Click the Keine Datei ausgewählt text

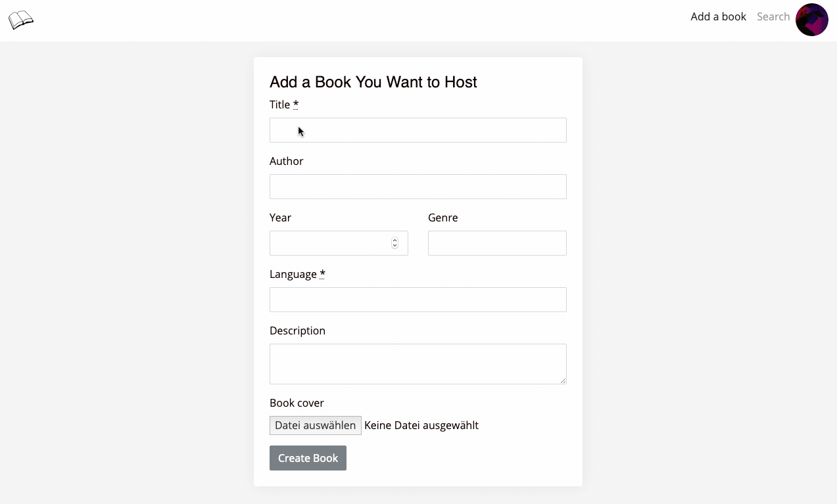421,425
